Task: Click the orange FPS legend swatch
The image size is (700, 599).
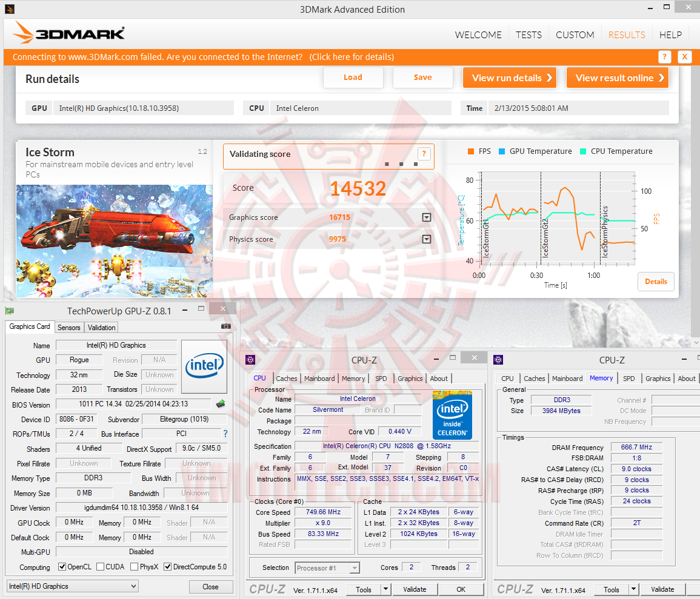Action: click(470, 151)
